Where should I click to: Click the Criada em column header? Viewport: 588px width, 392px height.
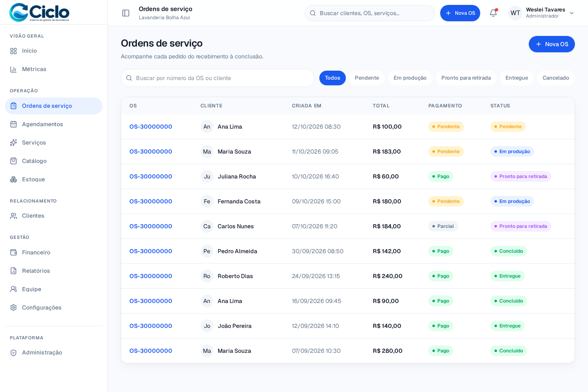click(307, 106)
